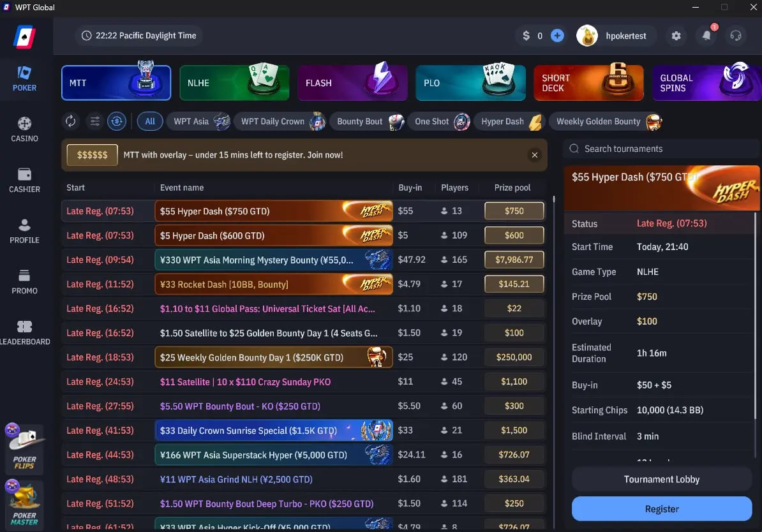Sort by Players column header
Screen dimensions: 762x532
[x=454, y=188]
